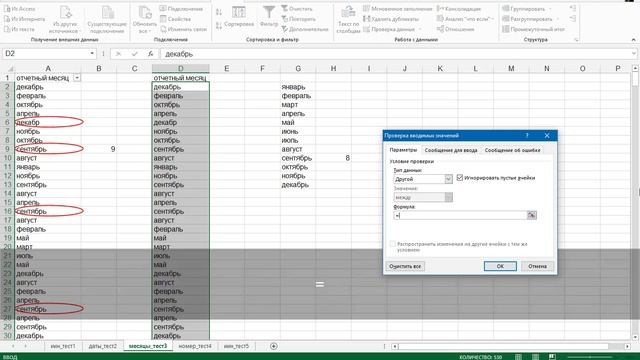Click Консолидация icon
The width and height of the screenshot is (640, 360).
tap(440, 9)
